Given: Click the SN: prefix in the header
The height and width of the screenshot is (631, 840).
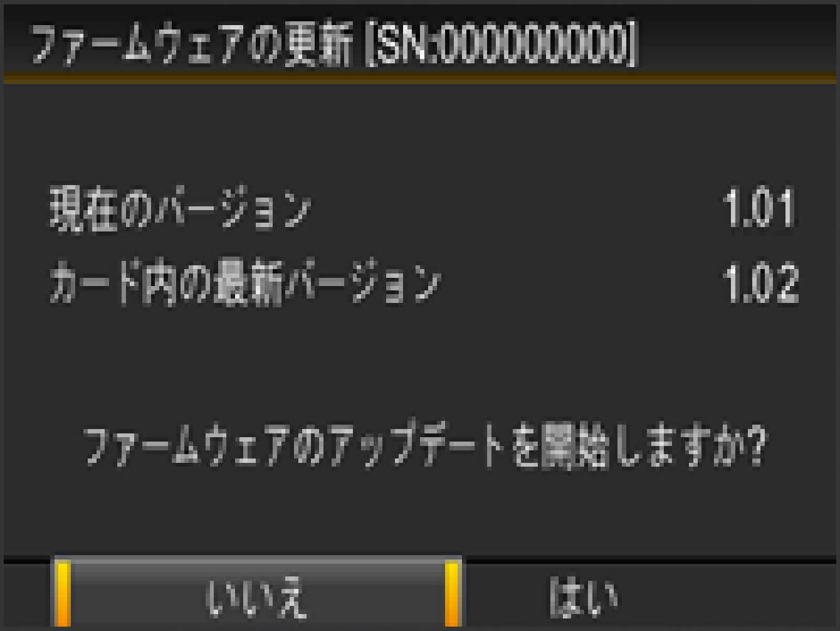Looking at the screenshot, I should click(407, 47).
